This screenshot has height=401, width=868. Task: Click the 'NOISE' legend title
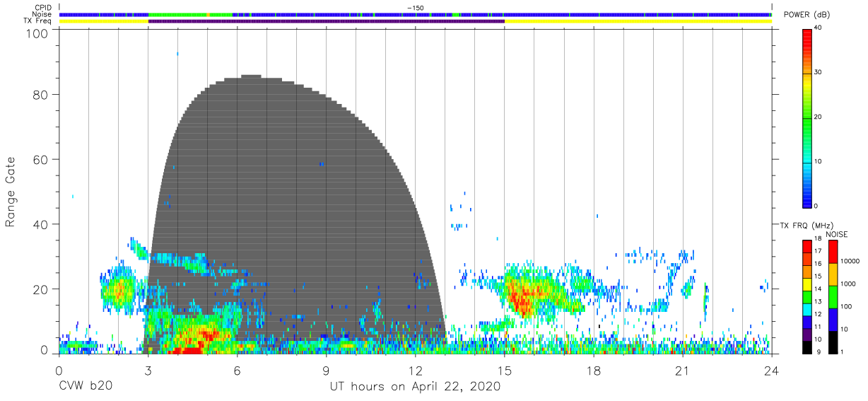(837, 234)
